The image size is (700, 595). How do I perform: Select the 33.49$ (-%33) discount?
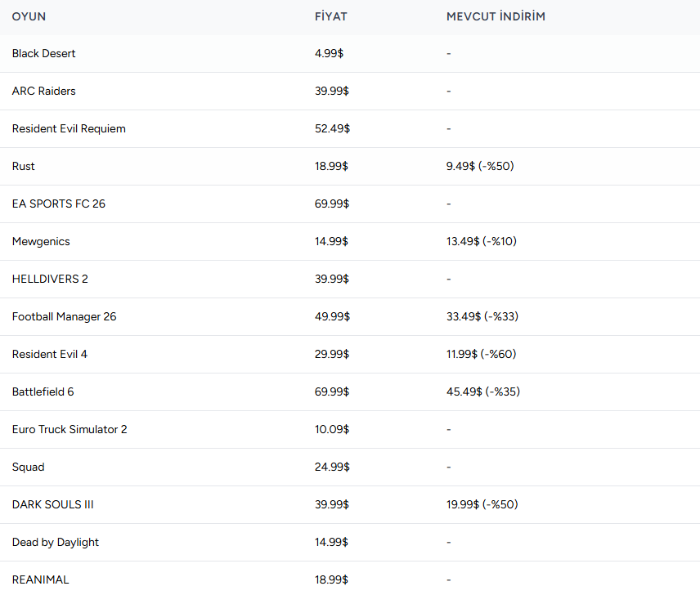(x=482, y=316)
